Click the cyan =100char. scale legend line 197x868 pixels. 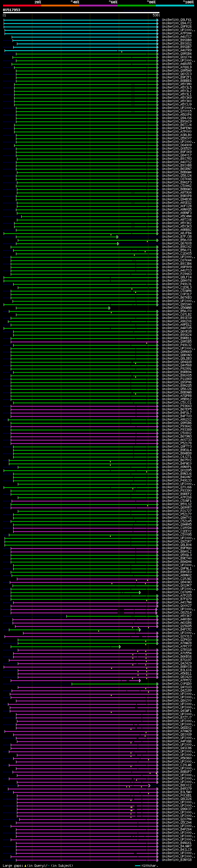tap(138, 865)
